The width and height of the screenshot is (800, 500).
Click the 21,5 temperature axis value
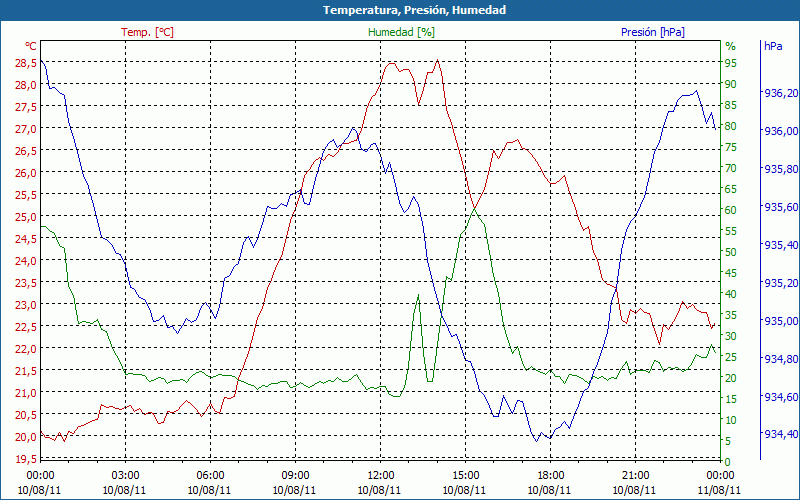[x=26, y=371]
